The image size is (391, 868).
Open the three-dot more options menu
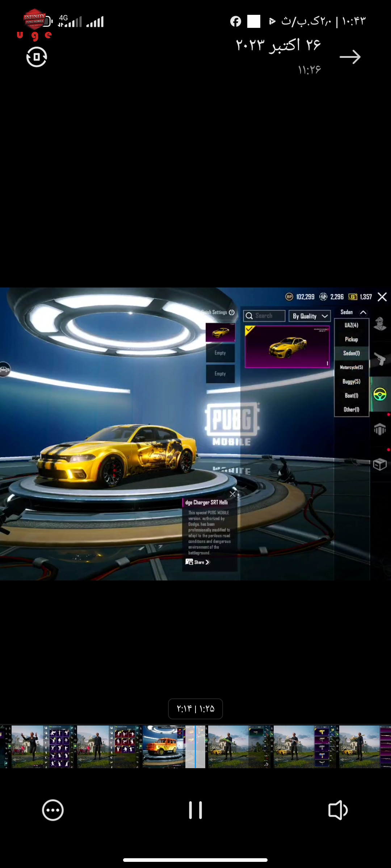[x=53, y=810]
